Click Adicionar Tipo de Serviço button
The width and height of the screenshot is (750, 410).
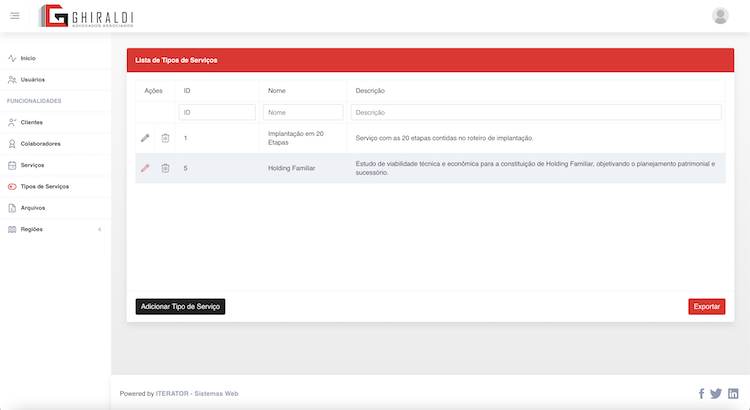[180, 307]
